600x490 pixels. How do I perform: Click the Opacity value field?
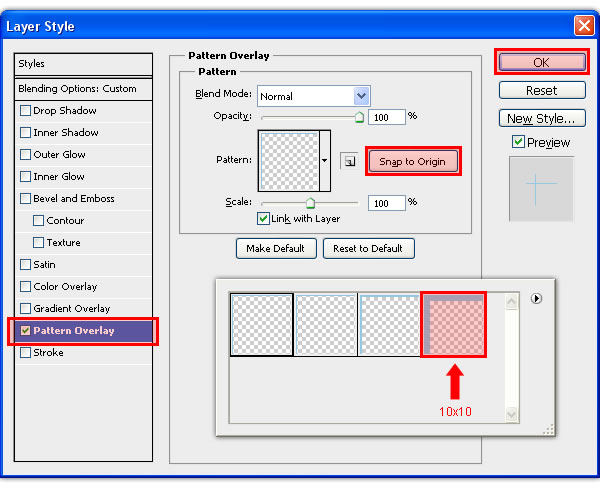click(386, 117)
